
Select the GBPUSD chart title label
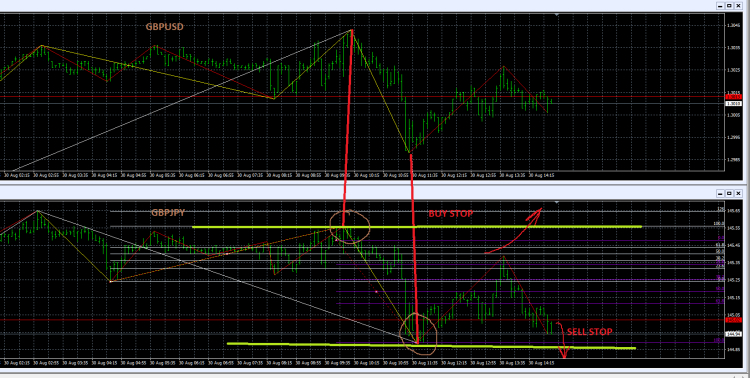pos(165,27)
